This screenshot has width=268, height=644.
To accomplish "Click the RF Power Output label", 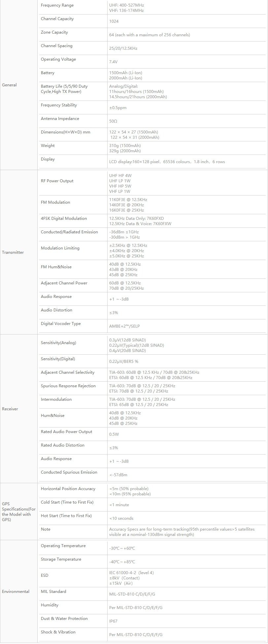I will click(57, 181).
